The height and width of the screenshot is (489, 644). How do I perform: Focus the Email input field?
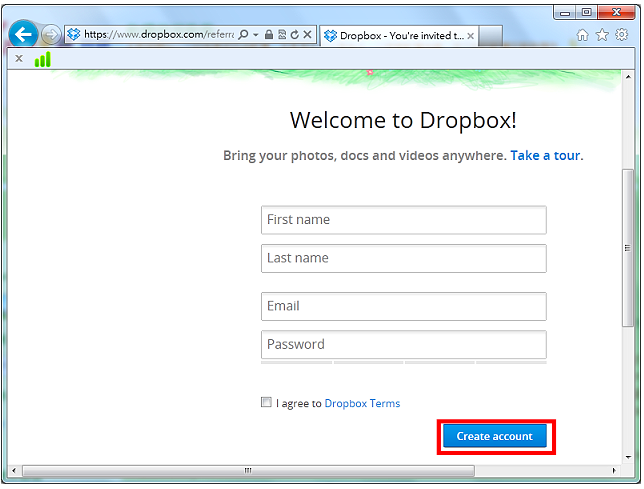coord(404,306)
